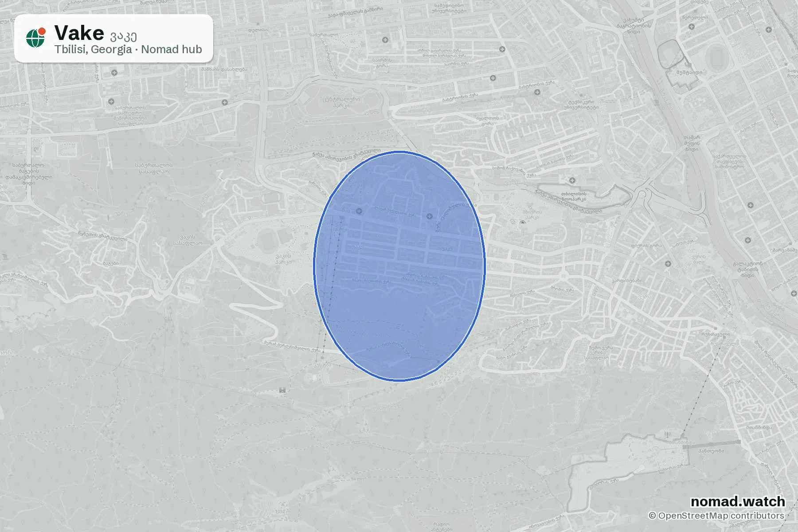Click 'Tbilisi, Georgia · Nomad hub' subtitle
This screenshot has height=532, width=798.
(128, 49)
